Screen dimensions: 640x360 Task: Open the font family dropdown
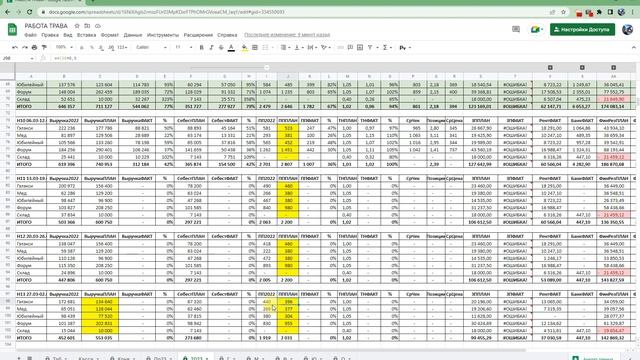pyautogui.click(x=151, y=48)
